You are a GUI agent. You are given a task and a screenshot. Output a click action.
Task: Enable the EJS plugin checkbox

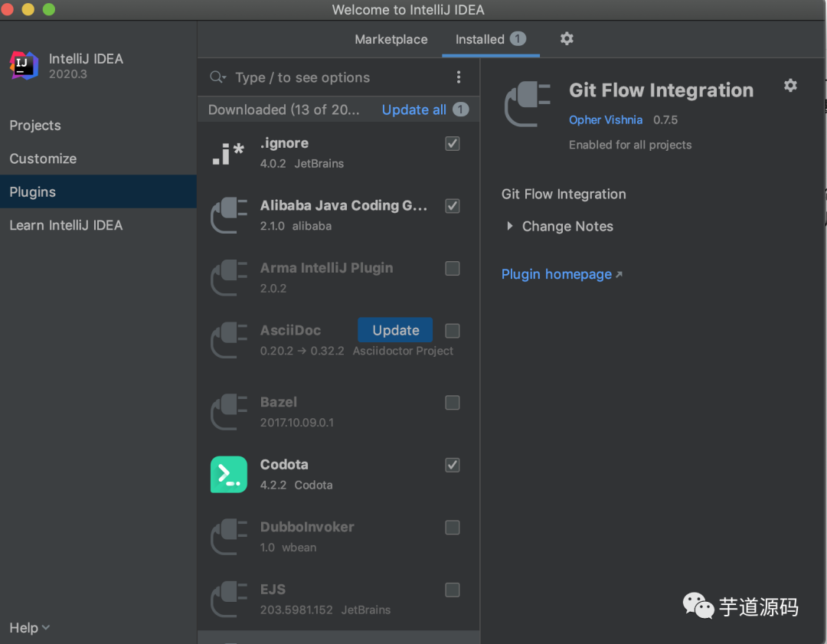click(452, 590)
